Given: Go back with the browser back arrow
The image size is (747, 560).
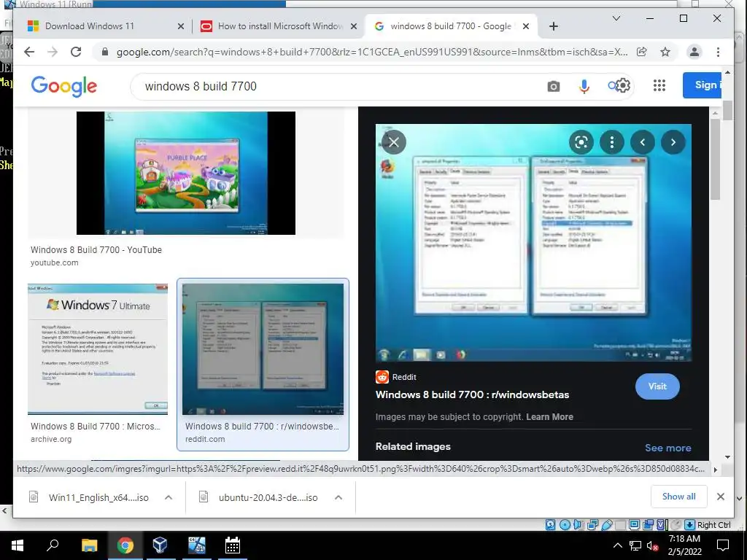Looking at the screenshot, I should click(x=29, y=52).
